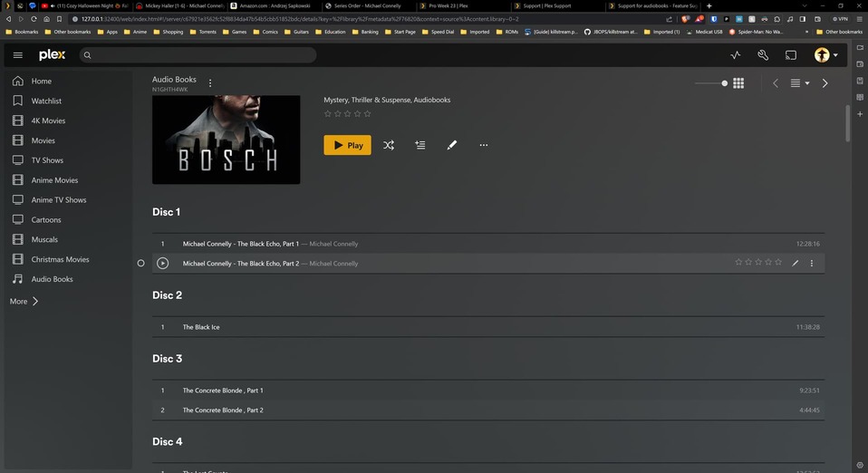The height and width of the screenshot is (473, 868).
Task: Open the Plex hamburger menu
Action: (18, 55)
